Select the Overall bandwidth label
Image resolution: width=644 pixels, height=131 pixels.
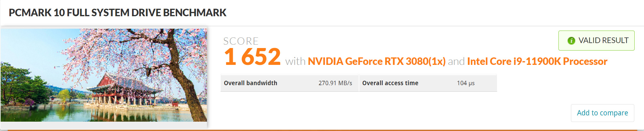point(250,83)
